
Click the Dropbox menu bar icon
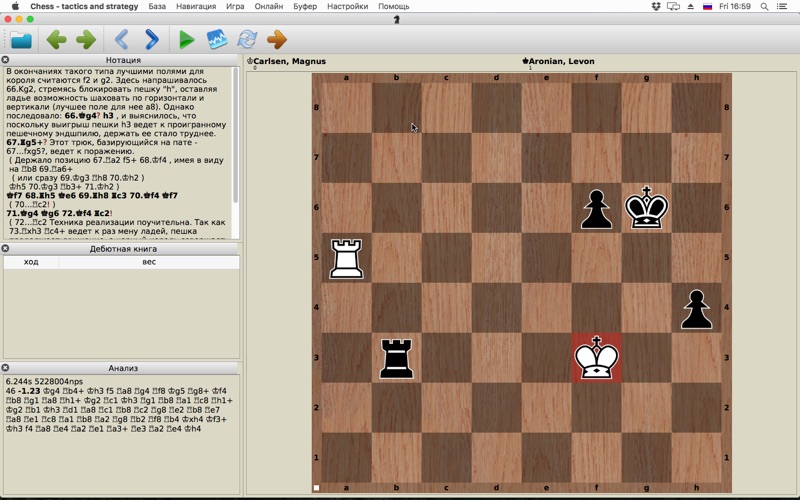tap(656, 6)
